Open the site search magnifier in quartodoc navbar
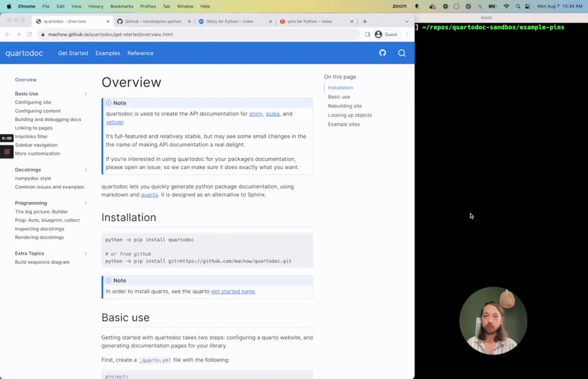This screenshot has width=588, height=379. [401, 53]
